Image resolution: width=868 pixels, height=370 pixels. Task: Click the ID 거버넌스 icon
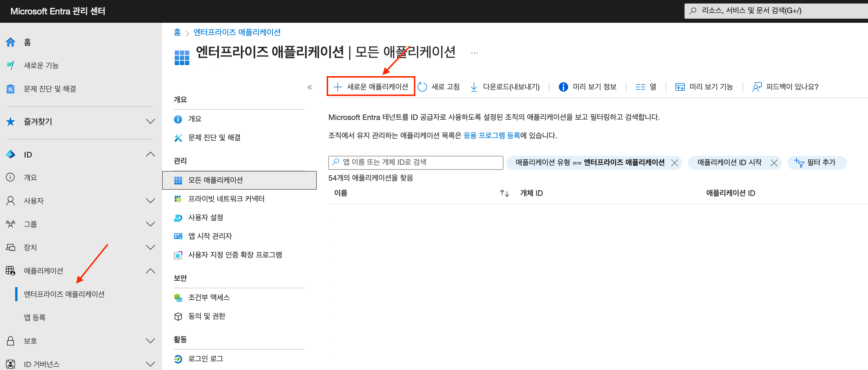pyautogui.click(x=10, y=364)
